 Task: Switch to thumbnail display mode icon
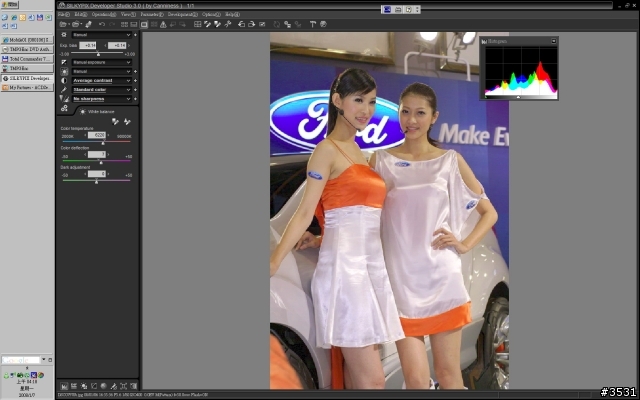pos(124,24)
